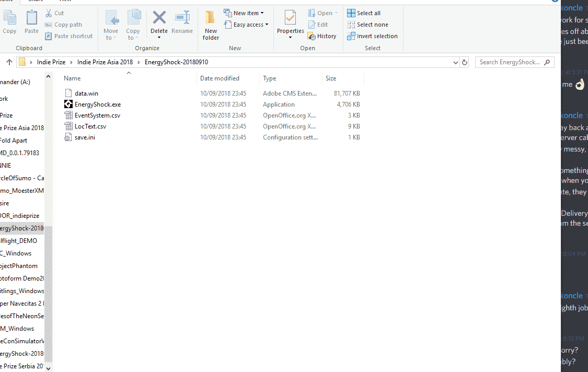Click the EventSystem.csv spreadsheet icon
The image size is (588, 372).
point(68,115)
